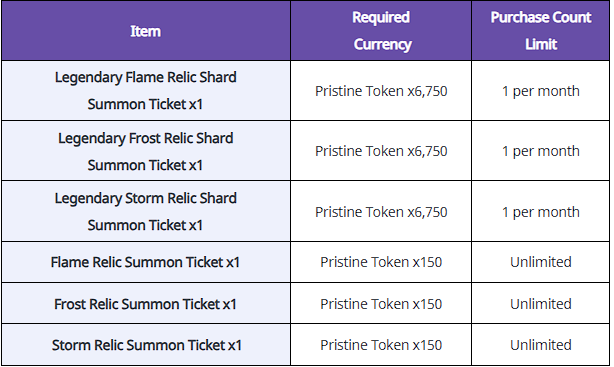
Task: Click the Storm Relic Summon Ticket x1 cell
Action: click(x=146, y=345)
